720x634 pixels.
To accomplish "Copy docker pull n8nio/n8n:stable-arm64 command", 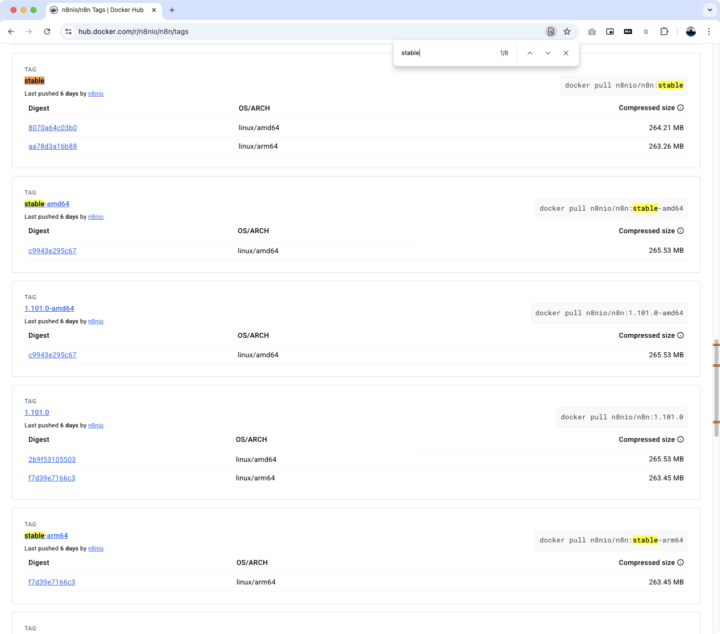I will [x=611, y=540].
